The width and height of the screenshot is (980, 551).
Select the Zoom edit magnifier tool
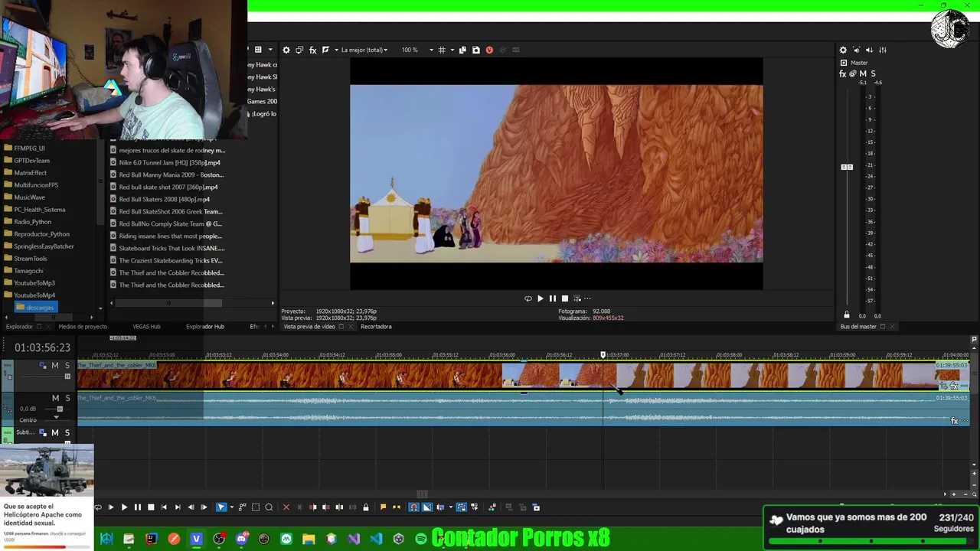coord(269,507)
